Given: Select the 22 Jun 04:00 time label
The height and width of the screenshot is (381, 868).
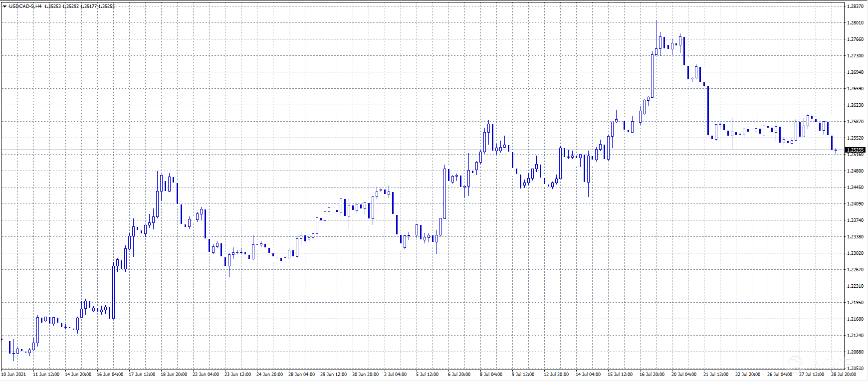Looking at the screenshot, I should coord(206,375).
